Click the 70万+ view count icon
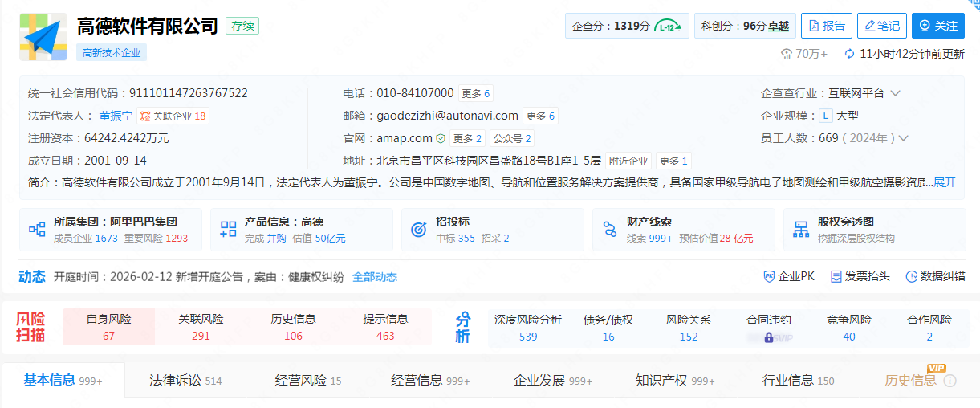This screenshot has height=408, width=980. [787, 54]
